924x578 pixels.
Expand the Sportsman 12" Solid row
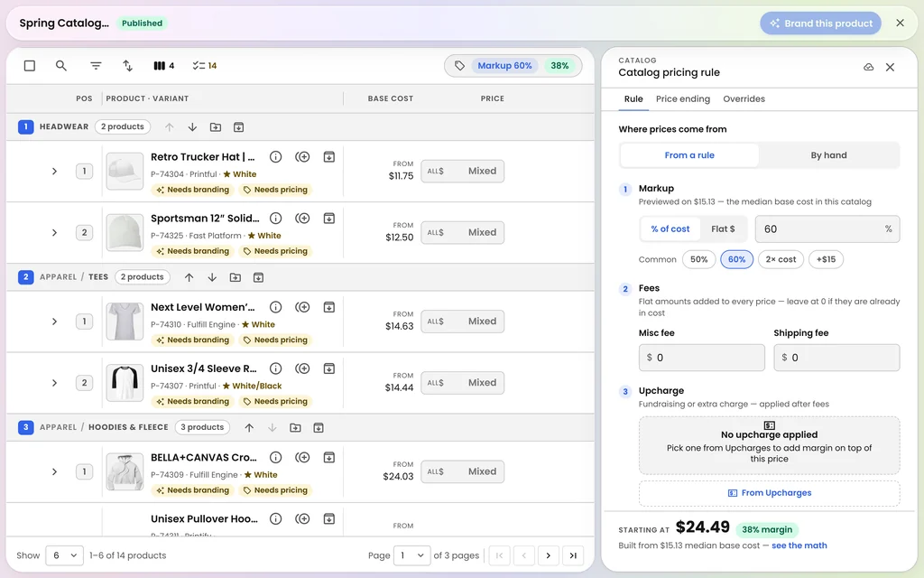pos(54,233)
